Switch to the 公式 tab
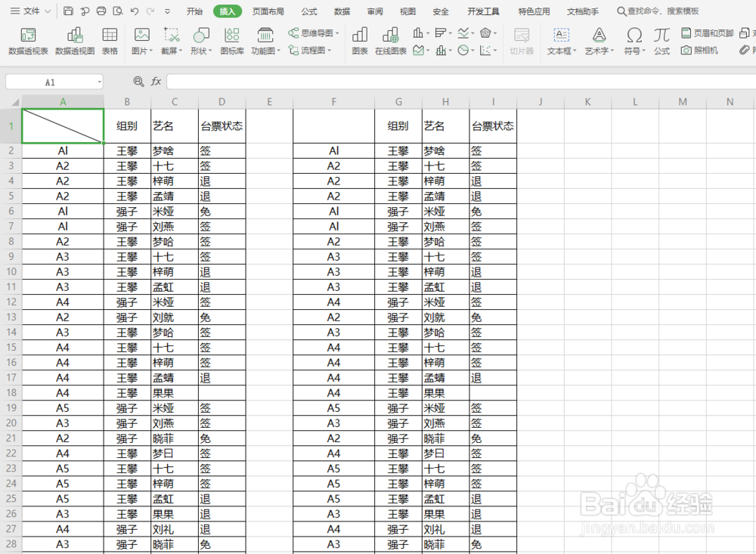The image size is (756, 554). pyautogui.click(x=309, y=11)
